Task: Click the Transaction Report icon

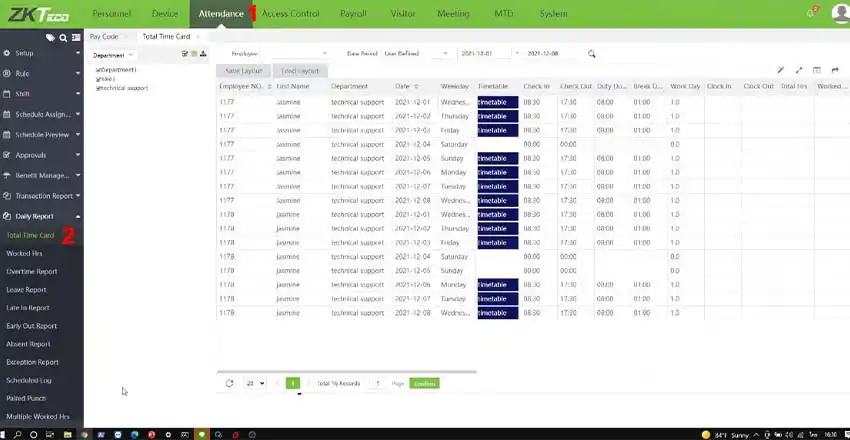Action: (x=7, y=196)
